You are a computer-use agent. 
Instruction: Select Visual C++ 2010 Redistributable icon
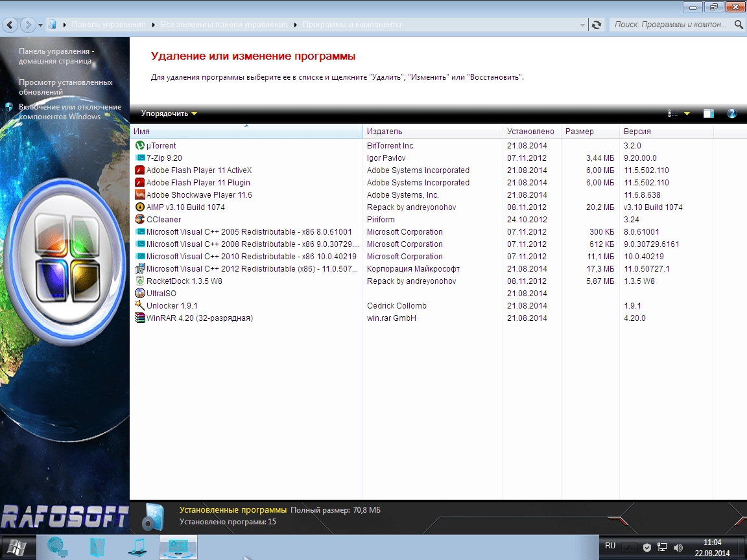point(139,256)
